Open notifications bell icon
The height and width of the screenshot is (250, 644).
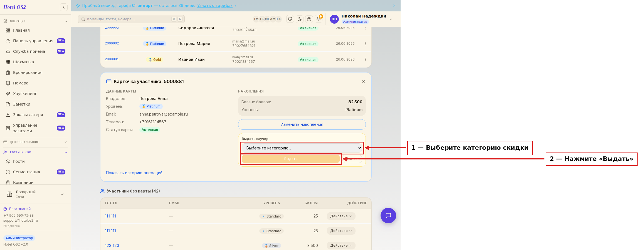(319, 19)
